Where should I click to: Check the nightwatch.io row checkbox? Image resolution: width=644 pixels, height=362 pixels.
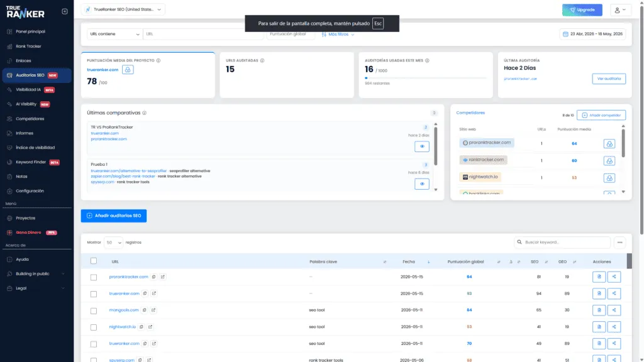(x=94, y=327)
